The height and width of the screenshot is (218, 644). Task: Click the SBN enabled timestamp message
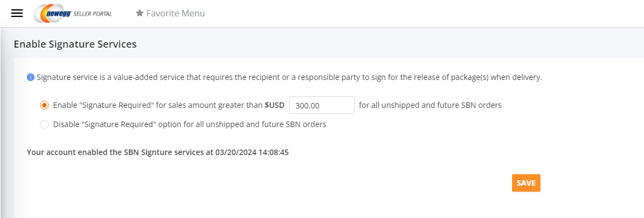click(158, 152)
